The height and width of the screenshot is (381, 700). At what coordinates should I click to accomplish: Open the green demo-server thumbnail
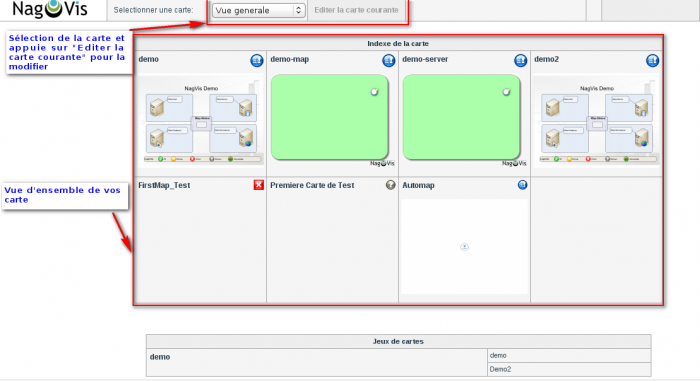click(462, 117)
